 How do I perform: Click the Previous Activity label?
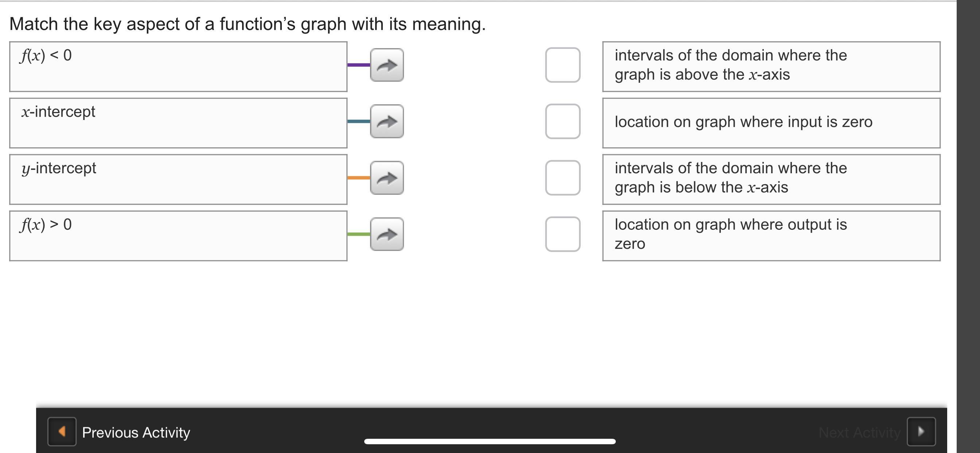(136, 433)
